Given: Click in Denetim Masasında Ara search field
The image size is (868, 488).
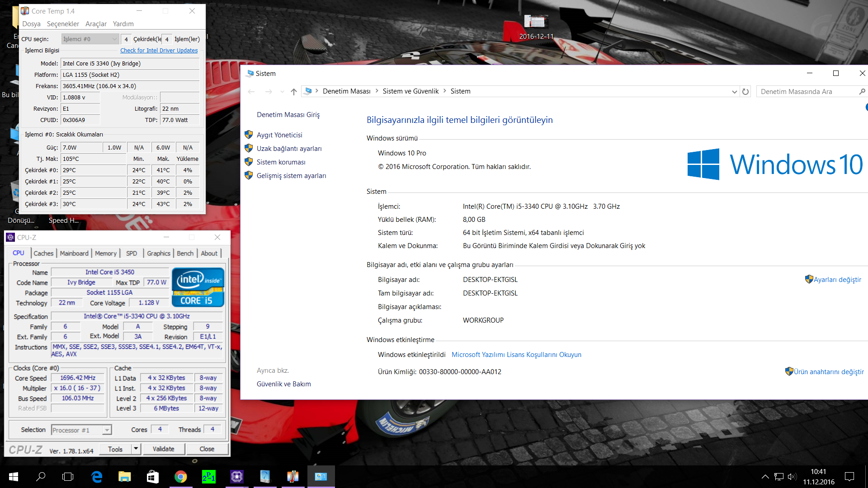Looking at the screenshot, I should (807, 92).
